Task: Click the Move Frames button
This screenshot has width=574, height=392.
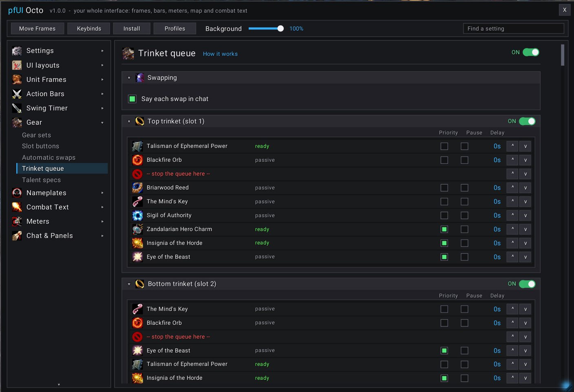Action: (37, 29)
